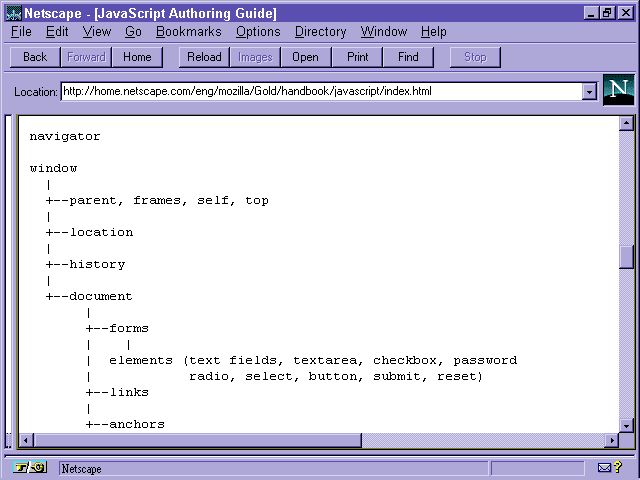The image size is (640, 480).
Task: Open the Location URL dropdown arrow
Action: click(x=589, y=91)
